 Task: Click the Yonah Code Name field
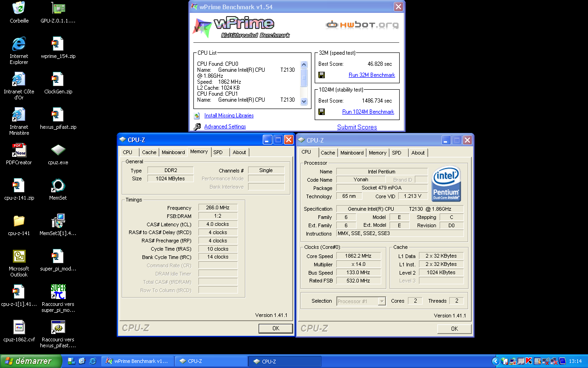click(x=361, y=180)
